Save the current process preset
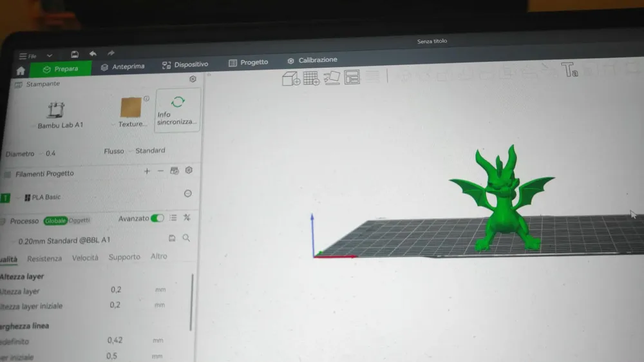The image size is (644, 362). click(172, 238)
